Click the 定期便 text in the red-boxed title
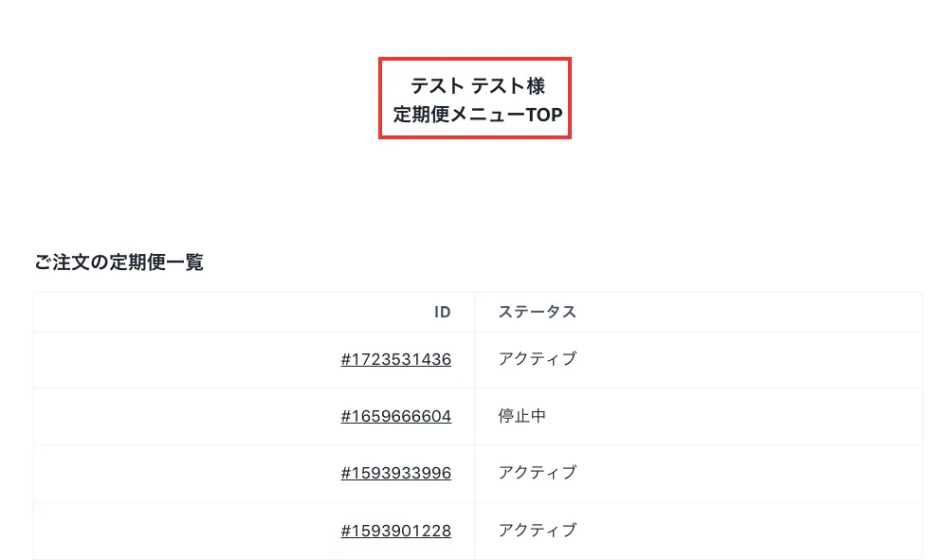The height and width of the screenshot is (560, 950). tap(422, 116)
